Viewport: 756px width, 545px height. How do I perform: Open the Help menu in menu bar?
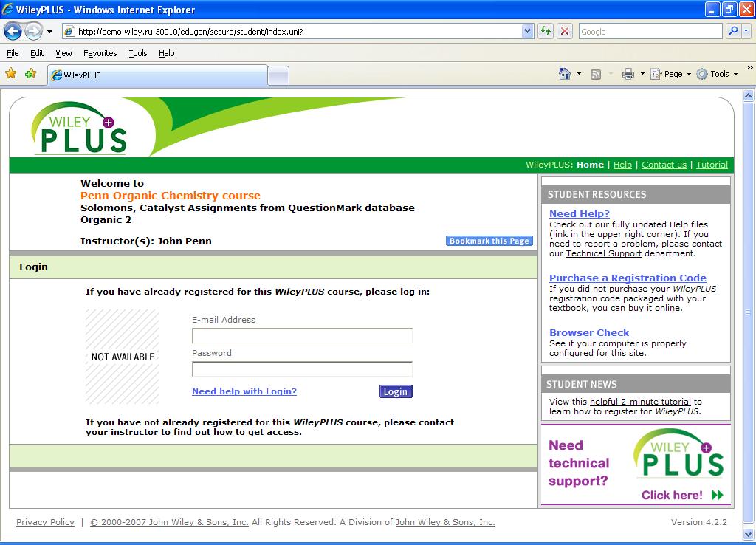tap(167, 53)
